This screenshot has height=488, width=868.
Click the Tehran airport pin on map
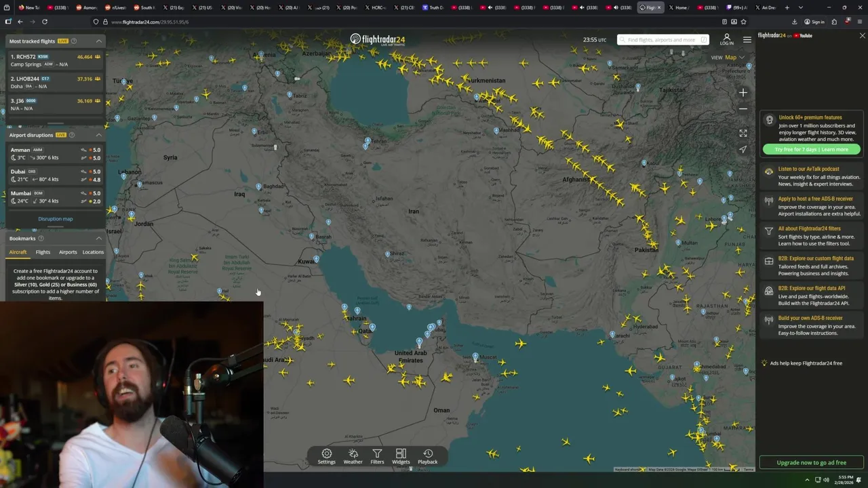click(x=367, y=141)
